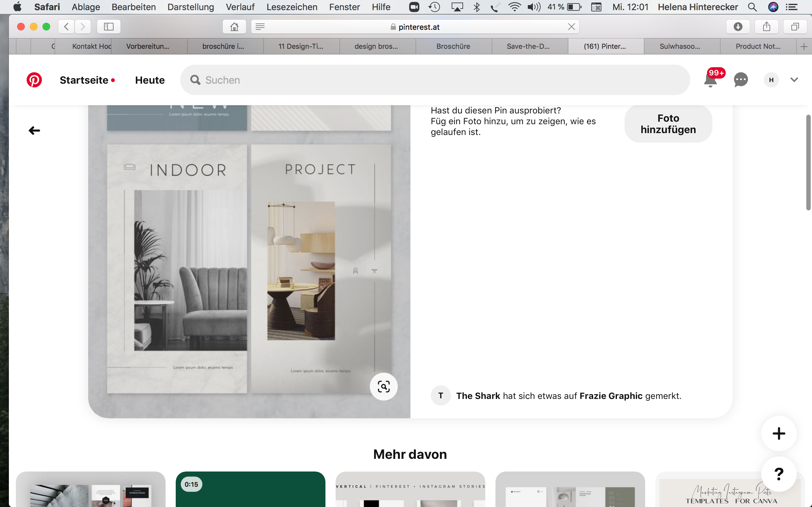This screenshot has height=507, width=812.
Task: Open the messages speech bubble icon
Action: [741, 80]
